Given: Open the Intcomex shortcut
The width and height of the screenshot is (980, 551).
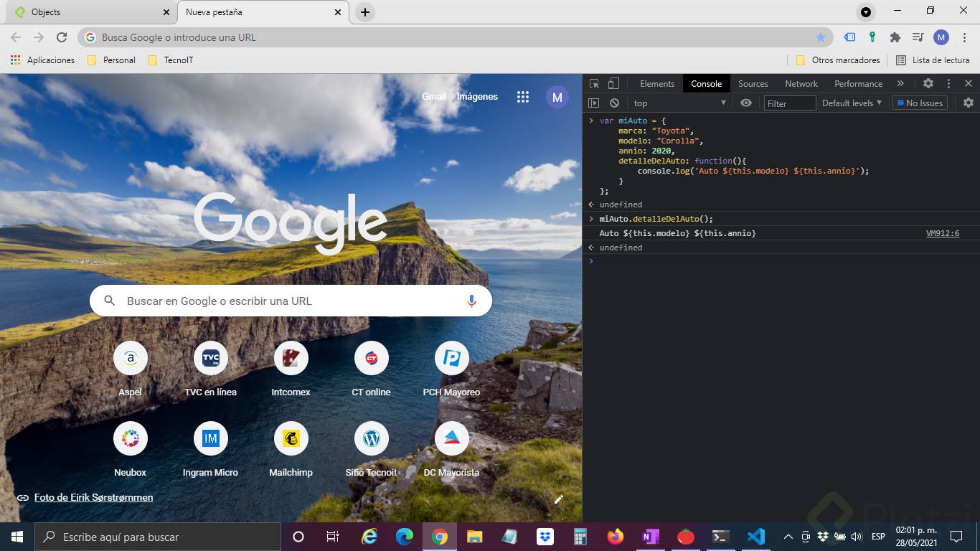Looking at the screenshot, I should (x=291, y=369).
